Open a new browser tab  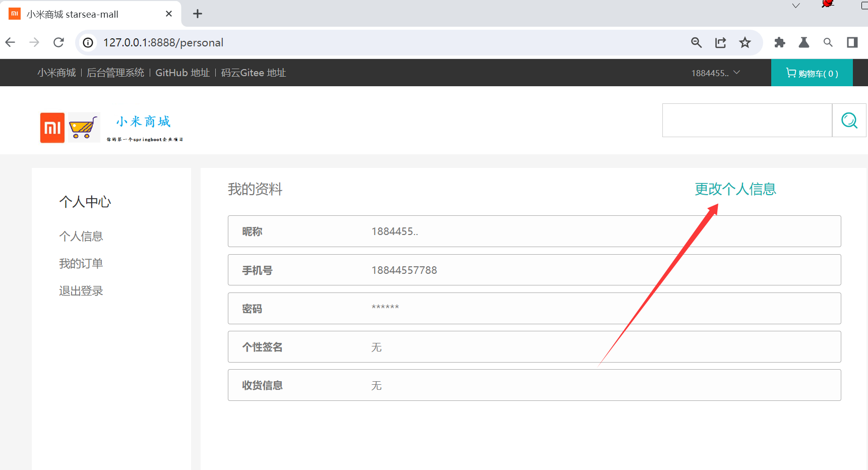point(198,14)
